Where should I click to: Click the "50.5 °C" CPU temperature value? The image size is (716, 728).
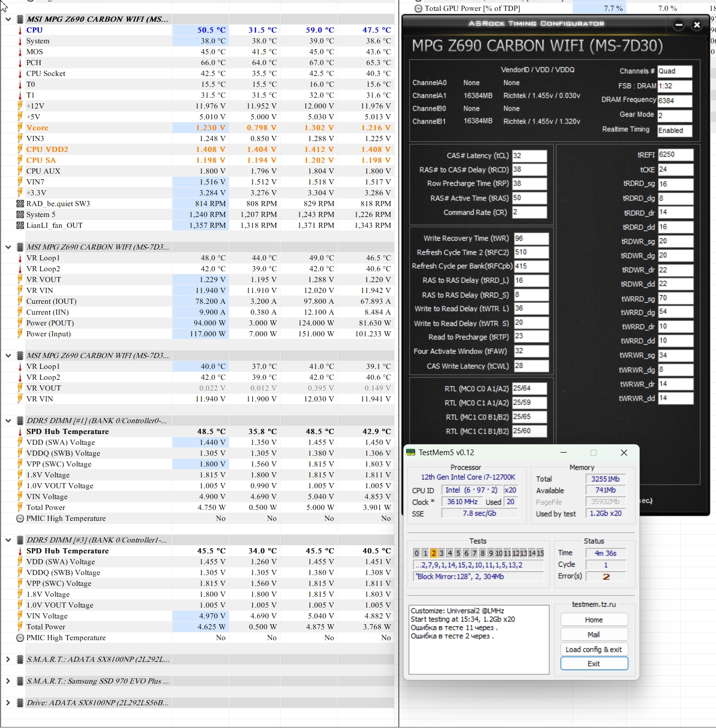coord(212,30)
